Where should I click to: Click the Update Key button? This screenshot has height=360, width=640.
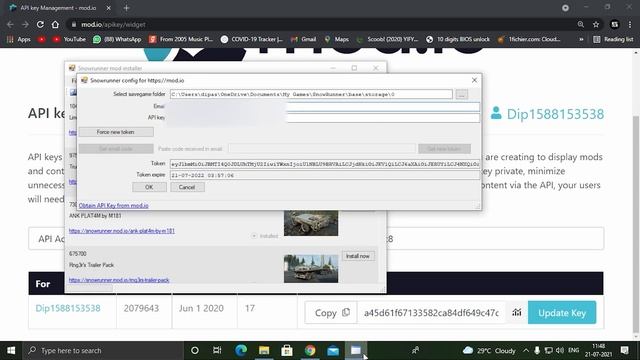click(x=562, y=313)
